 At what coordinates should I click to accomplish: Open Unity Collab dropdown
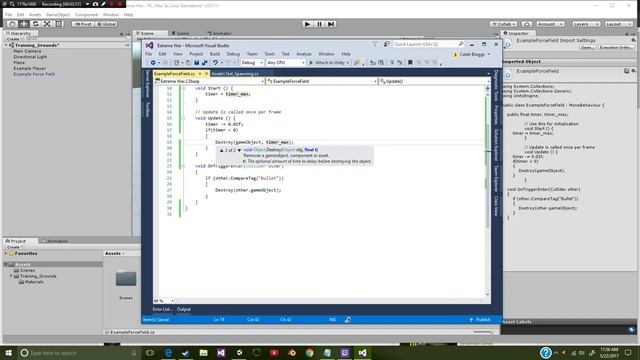coord(504,24)
